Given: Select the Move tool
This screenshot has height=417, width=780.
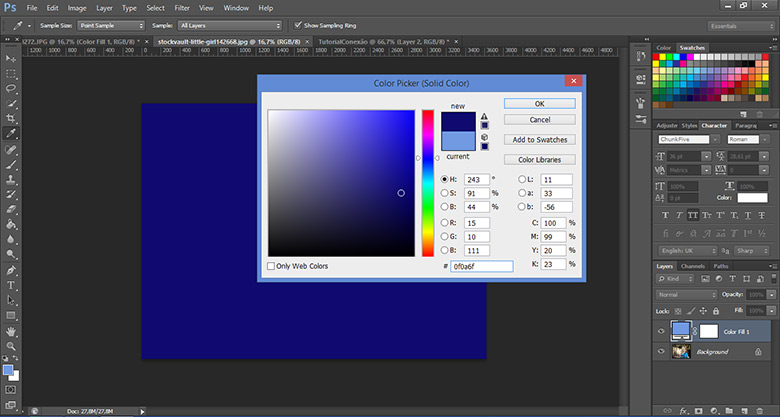Looking at the screenshot, I should coord(11,59).
